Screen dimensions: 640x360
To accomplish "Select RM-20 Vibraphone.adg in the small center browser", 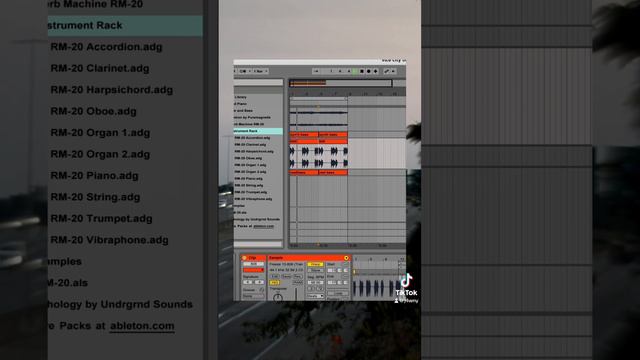I will point(253,199).
